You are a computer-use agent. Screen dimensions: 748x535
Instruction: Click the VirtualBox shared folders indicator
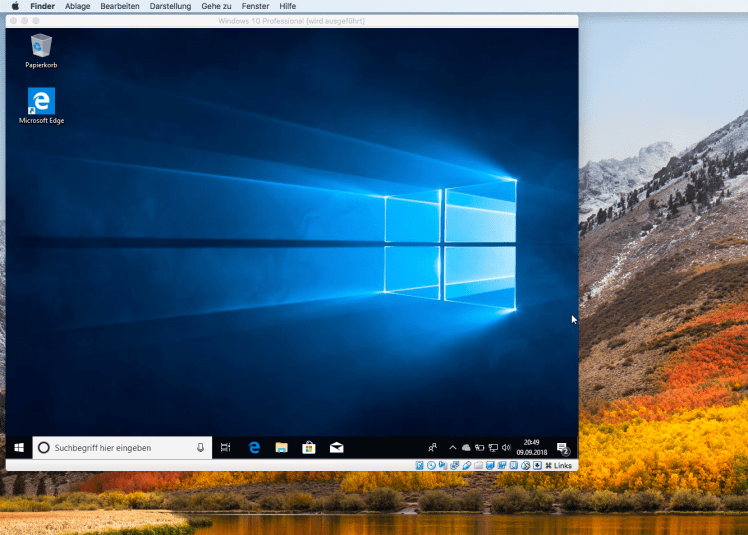coord(478,465)
